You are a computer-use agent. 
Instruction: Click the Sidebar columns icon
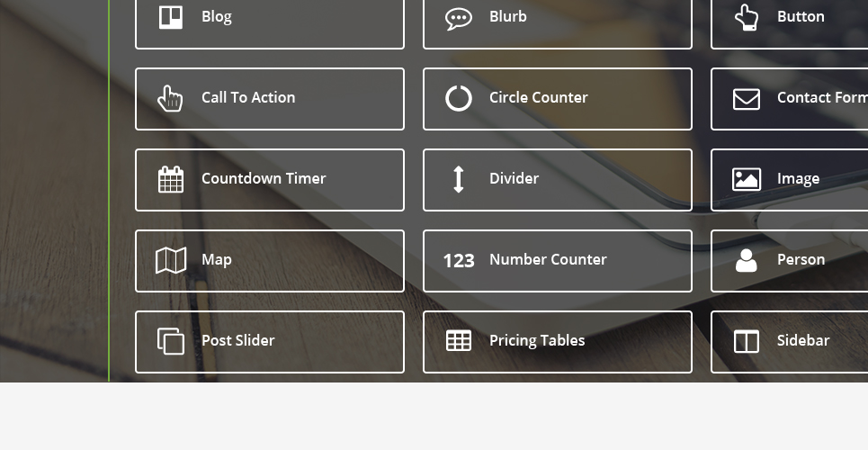(x=747, y=341)
